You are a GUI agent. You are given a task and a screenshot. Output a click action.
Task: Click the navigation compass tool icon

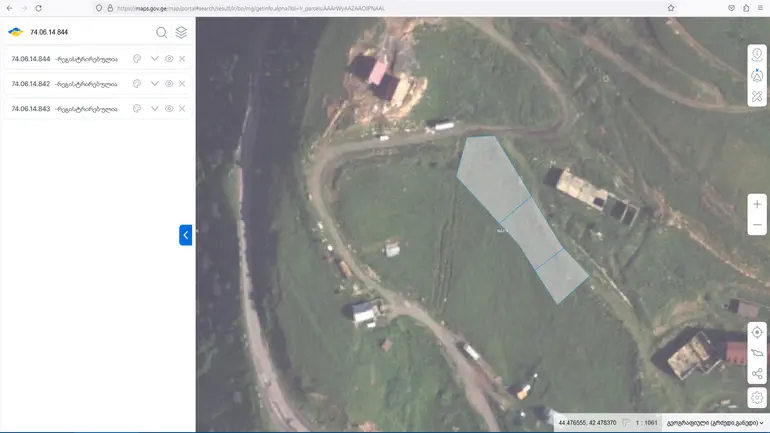tap(757, 76)
